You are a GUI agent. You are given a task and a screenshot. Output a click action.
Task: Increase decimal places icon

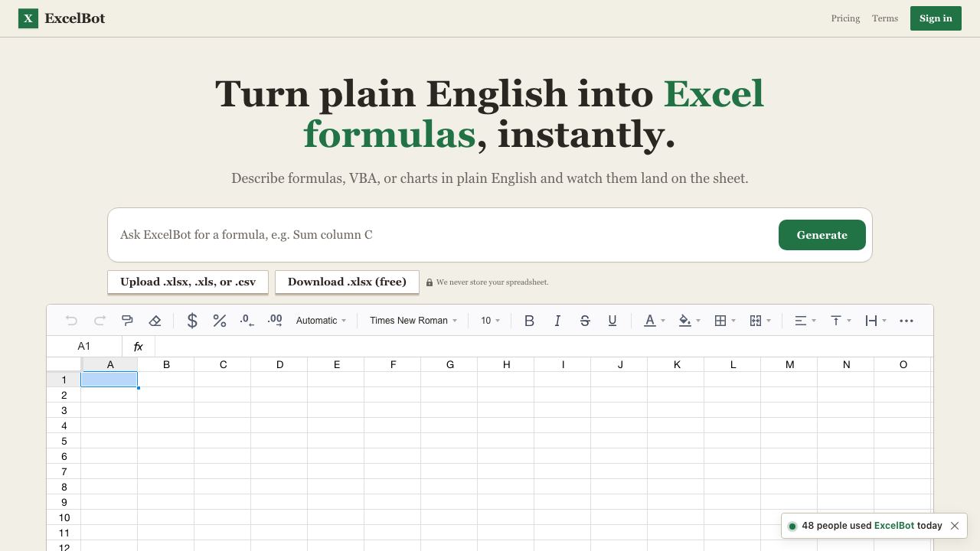tap(275, 321)
